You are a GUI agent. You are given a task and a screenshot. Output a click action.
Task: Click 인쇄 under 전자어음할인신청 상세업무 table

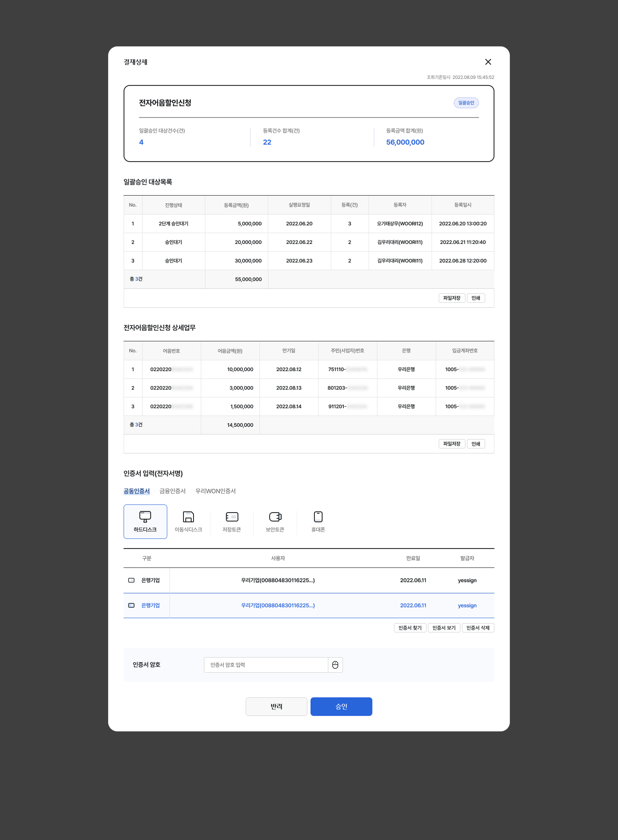475,444
